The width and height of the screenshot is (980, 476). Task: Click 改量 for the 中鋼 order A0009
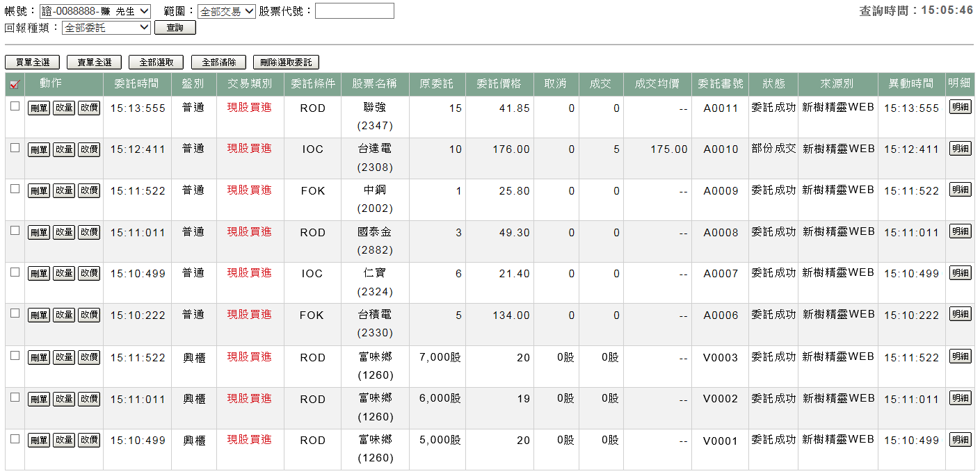pos(64,190)
